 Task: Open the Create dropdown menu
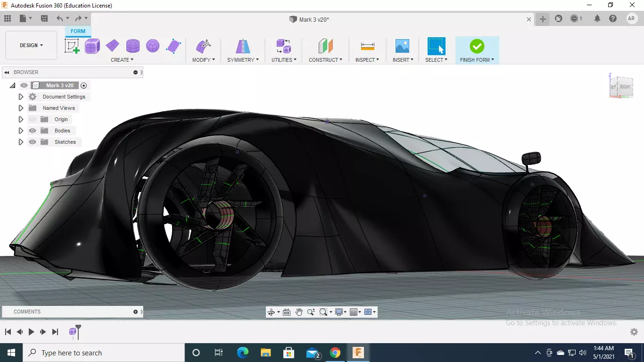(122, 60)
